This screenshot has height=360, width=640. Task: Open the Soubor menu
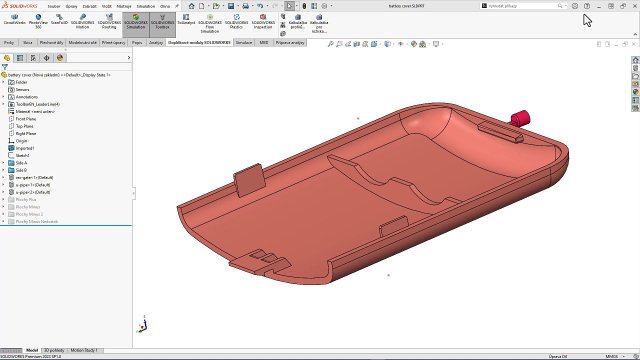[x=54, y=7]
